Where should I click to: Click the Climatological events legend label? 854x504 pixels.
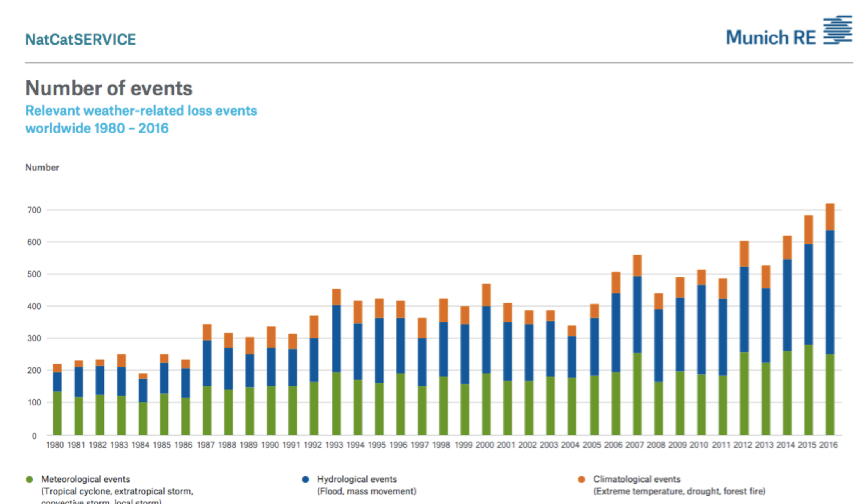(637, 480)
